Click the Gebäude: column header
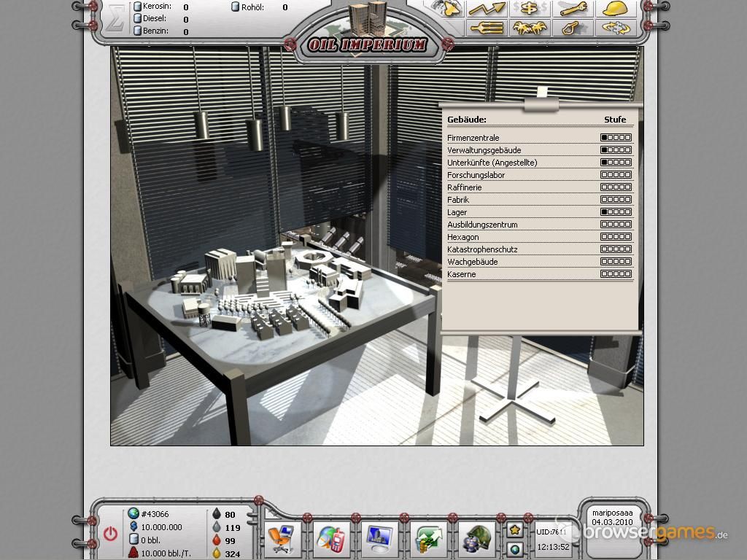Image resolution: width=747 pixels, height=560 pixels. pyautogui.click(x=466, y=120)
